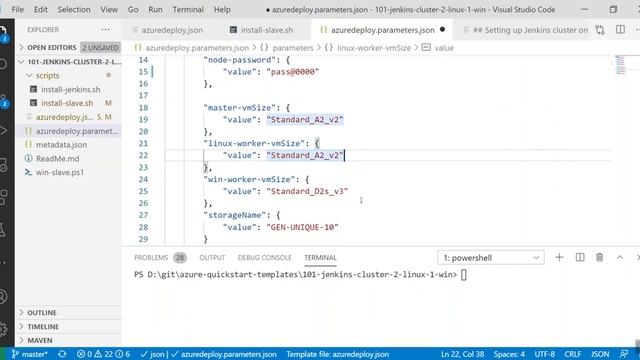Open the terminal selector '1: powershell' dropdown

point(491,258)
